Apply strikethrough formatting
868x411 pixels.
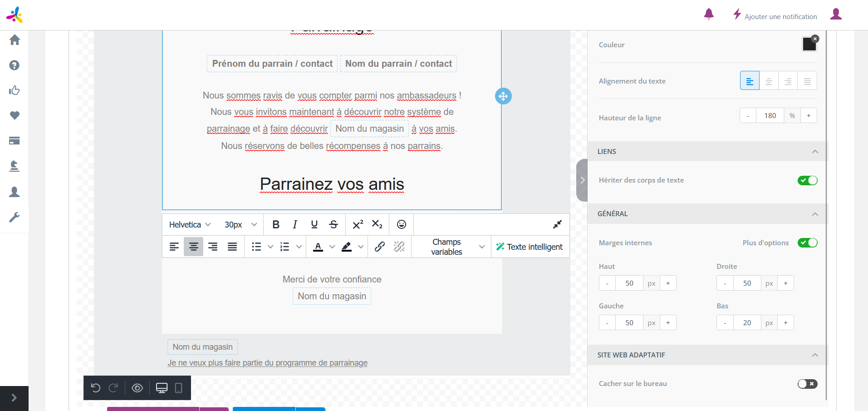pos(333,224)
